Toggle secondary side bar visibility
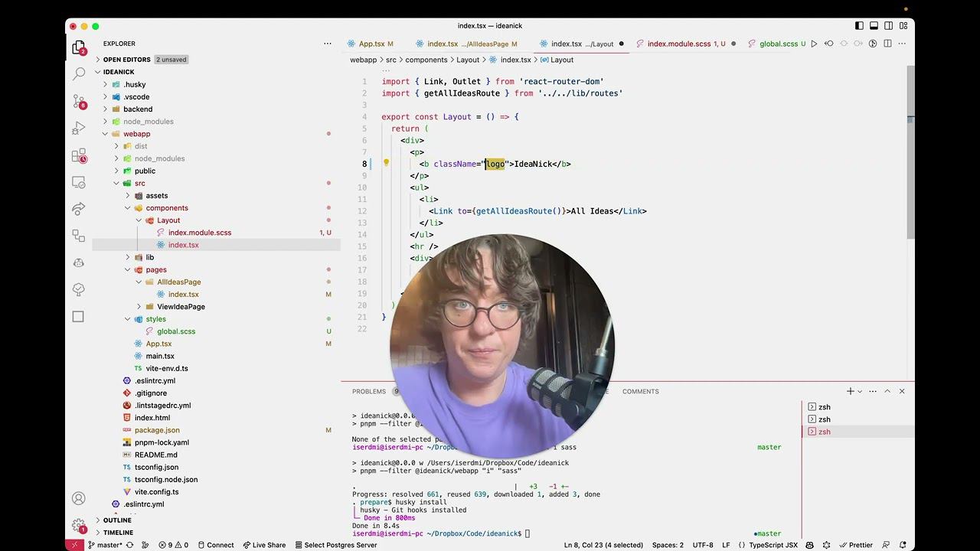Viewport: 980px width, 551px height. [888, 26]
